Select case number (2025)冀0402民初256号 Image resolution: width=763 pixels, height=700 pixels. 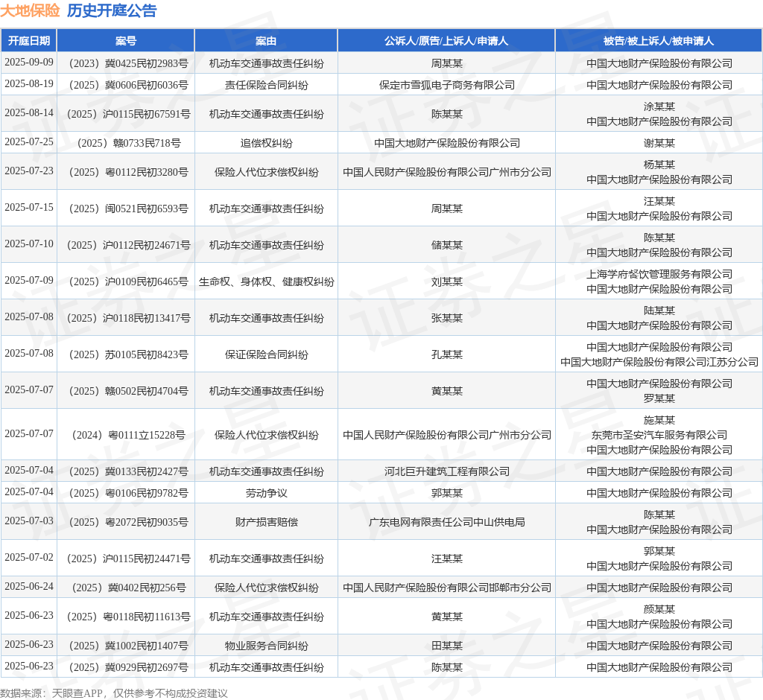point(126,588)
